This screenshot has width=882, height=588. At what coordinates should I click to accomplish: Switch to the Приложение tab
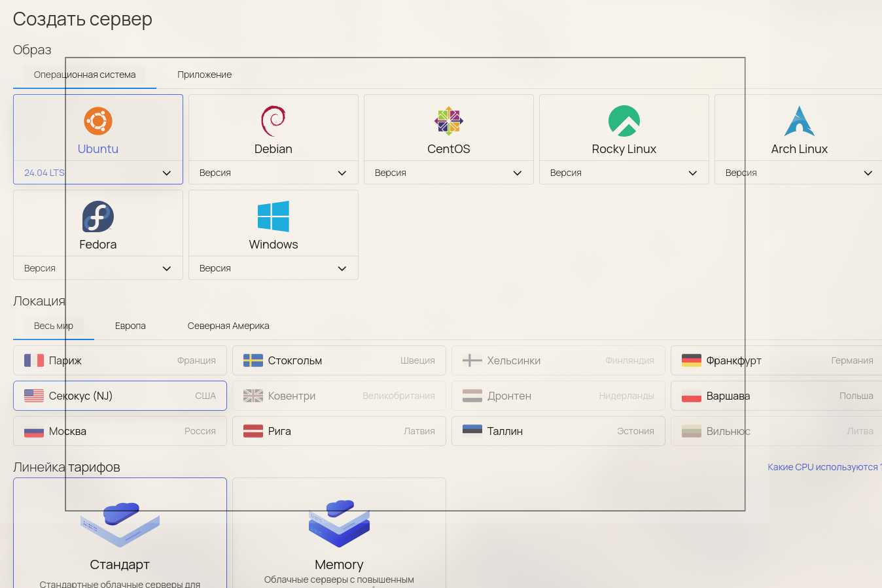click(205, 75)
